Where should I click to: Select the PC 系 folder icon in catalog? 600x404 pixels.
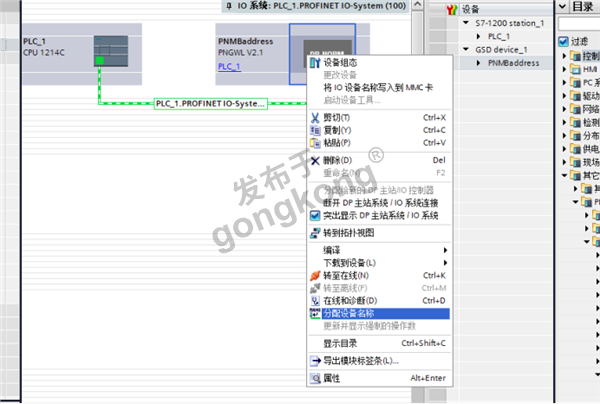pos(575,82)
